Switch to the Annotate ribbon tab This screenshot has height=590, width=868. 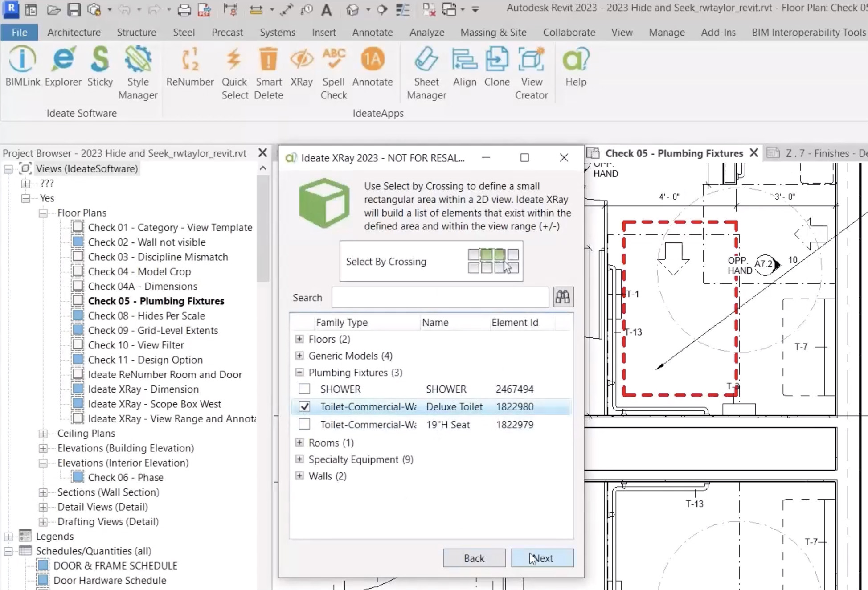pos(373,32)
